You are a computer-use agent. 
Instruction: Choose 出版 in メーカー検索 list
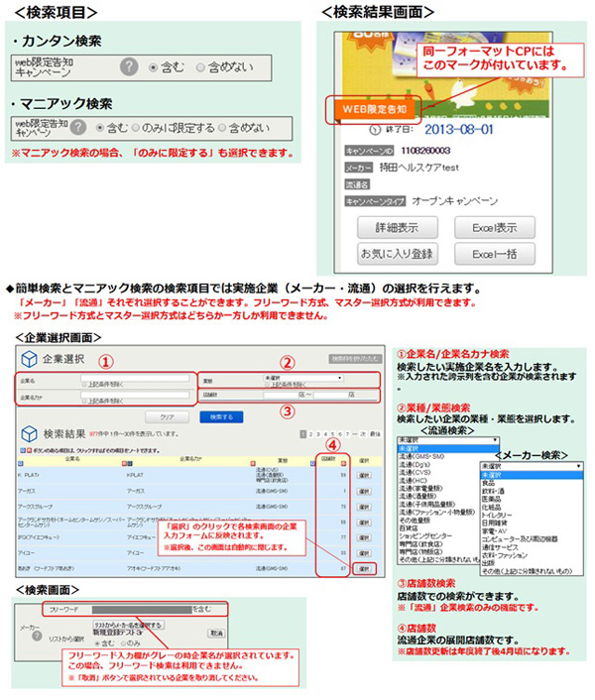488,563
